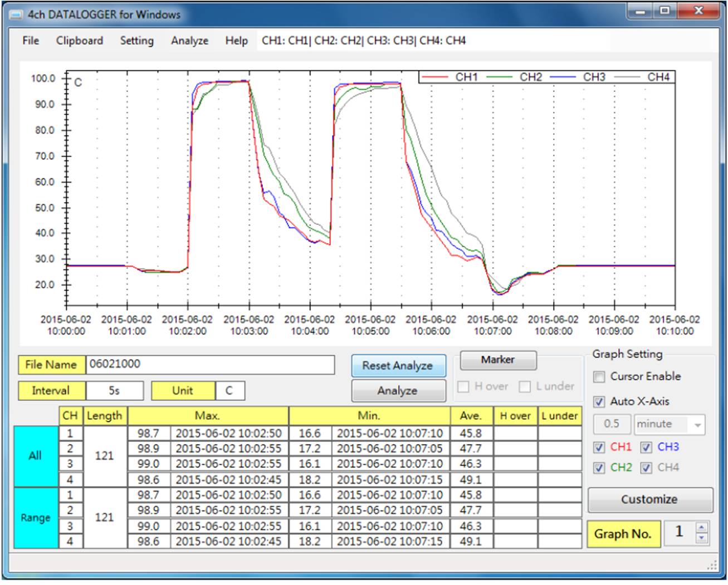Open the time unit dropdown showing minute
728x585 pixels.
tap(697, 424)
